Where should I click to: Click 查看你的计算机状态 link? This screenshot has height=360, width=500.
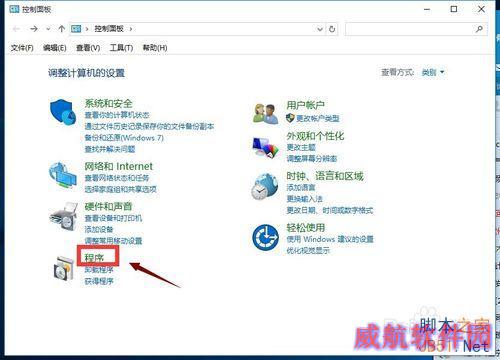click(117, 115)
